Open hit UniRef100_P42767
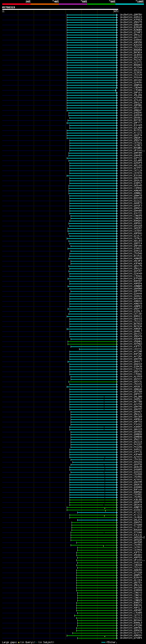The image size is (146, 644). (131, 60)
